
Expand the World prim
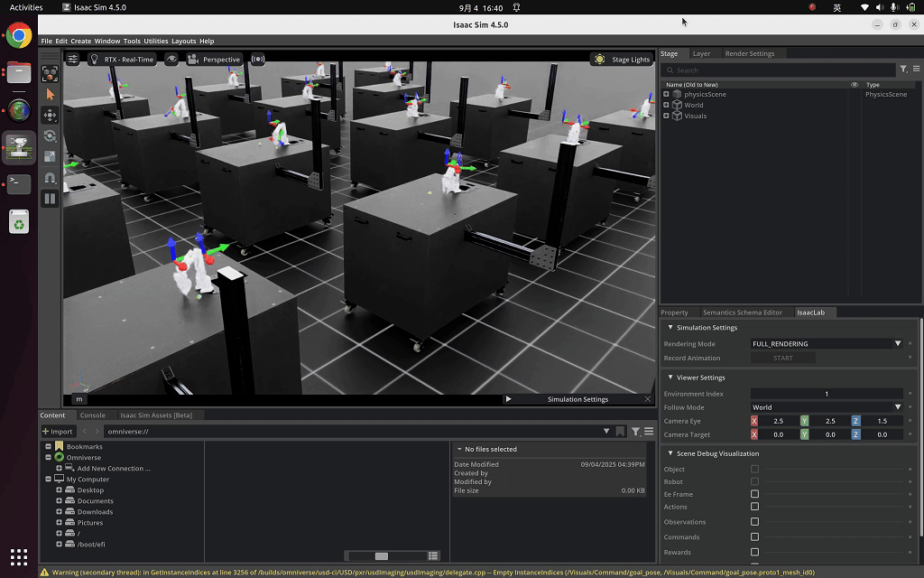(x=667, y=105)
